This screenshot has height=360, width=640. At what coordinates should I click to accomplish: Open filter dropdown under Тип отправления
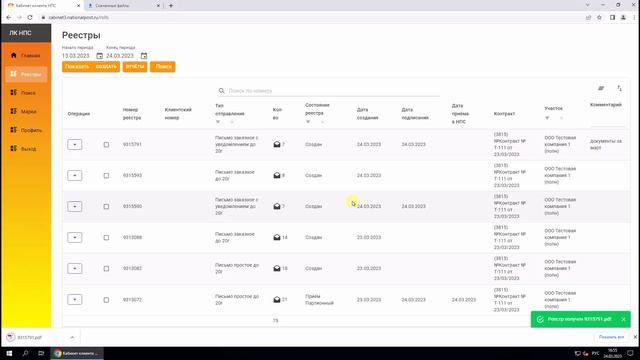click(218, 122)
